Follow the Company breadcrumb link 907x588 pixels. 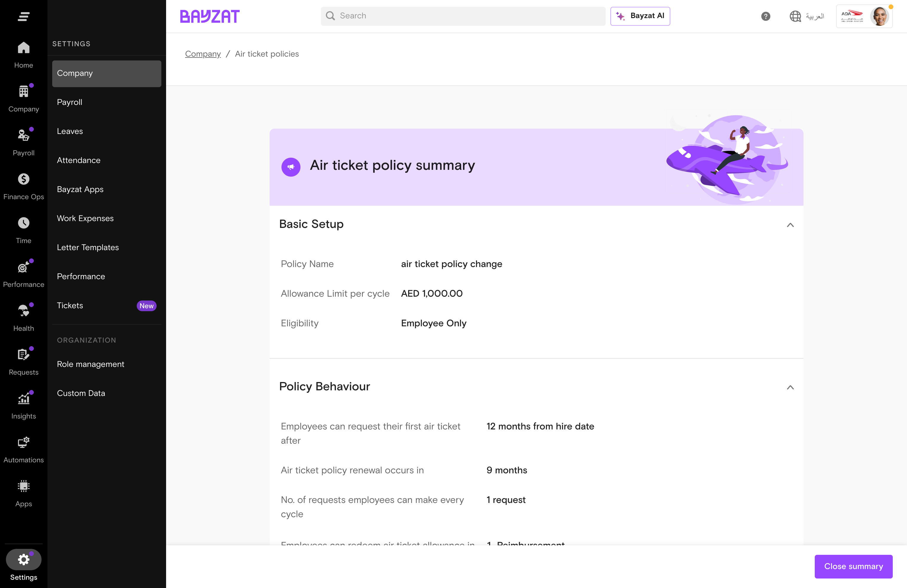tap(203, 54)
